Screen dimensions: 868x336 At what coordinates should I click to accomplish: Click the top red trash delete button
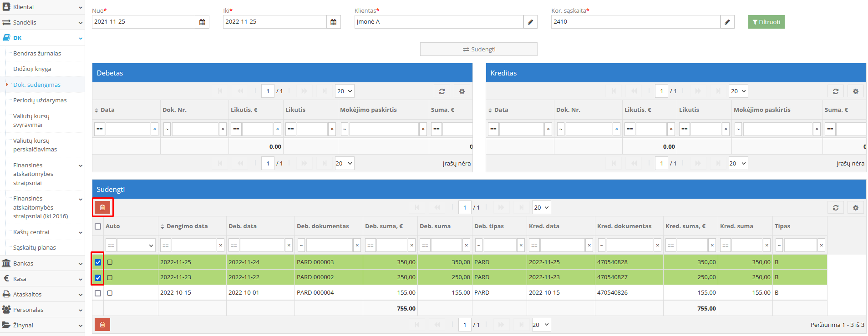coord(102,207)
